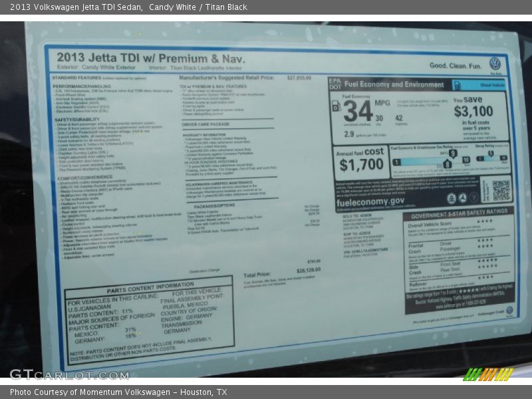Click the '$28,120.00' total price amount

tap(309, 270)
